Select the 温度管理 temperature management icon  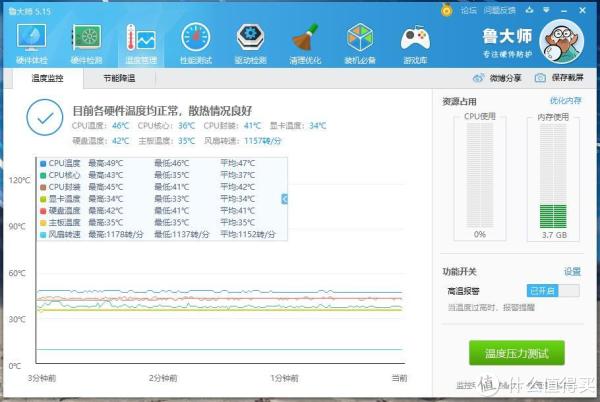141,43
